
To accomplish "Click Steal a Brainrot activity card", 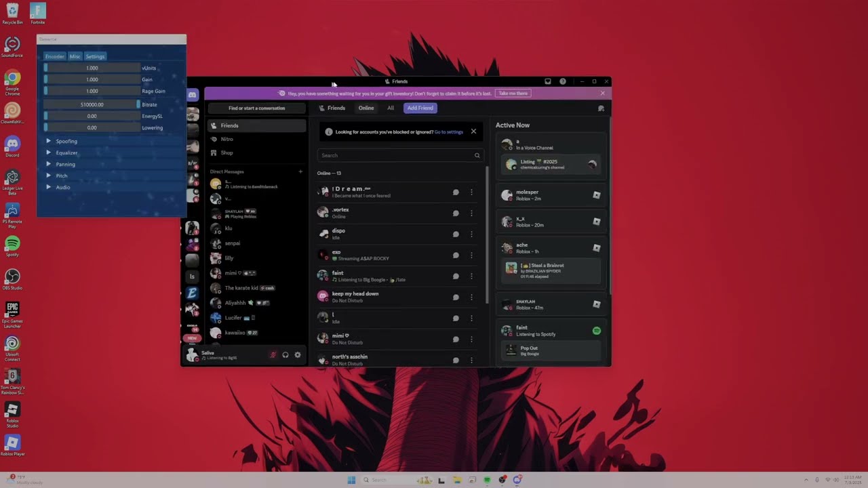I will click(x=551, y=270).
